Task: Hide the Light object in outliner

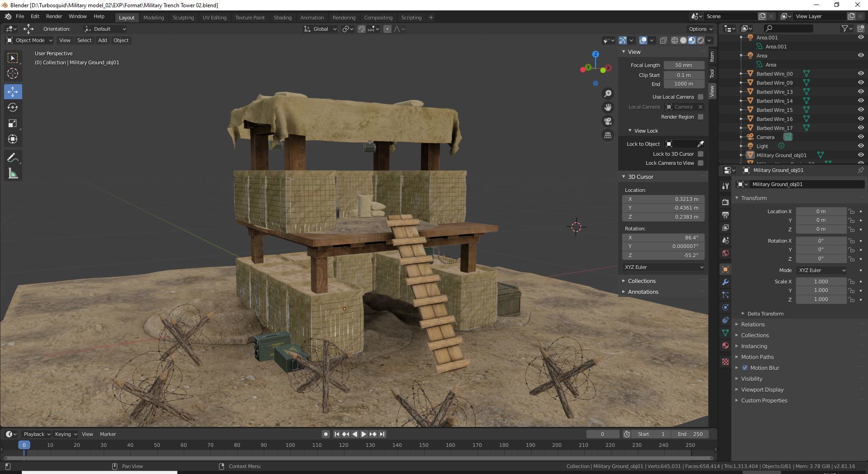Action: click(x=860, y=146)
